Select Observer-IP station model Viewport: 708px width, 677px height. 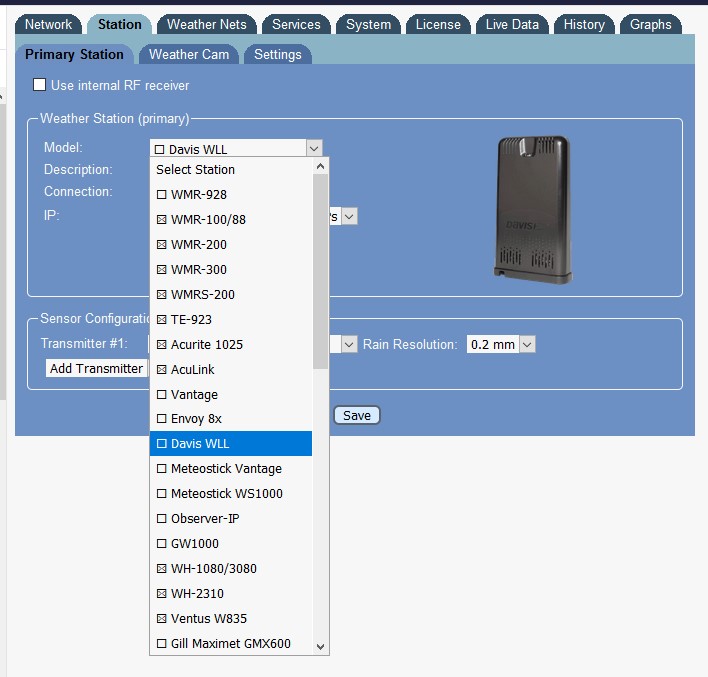pyautogui.click(x=231, y=518)
